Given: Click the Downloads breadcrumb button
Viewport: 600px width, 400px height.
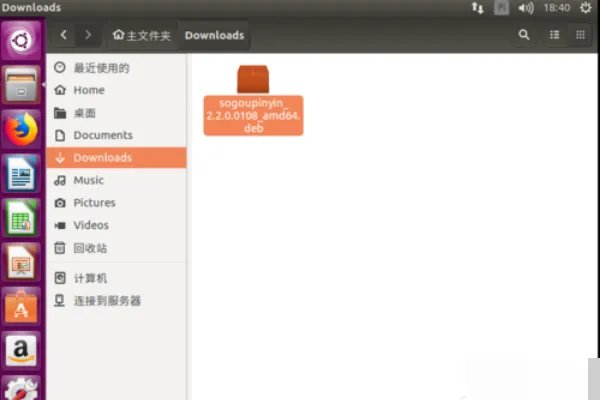Looking at the screenshot, I should click(214, 35).
